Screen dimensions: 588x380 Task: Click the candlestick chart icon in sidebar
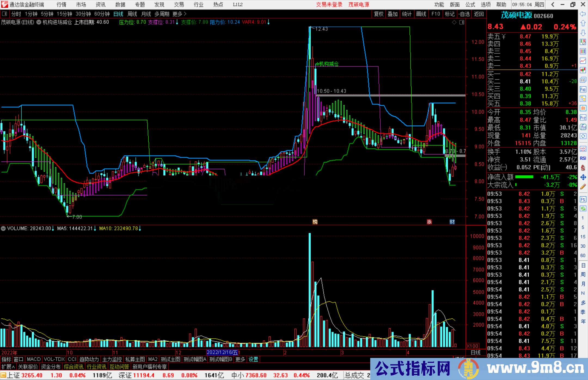583,70
